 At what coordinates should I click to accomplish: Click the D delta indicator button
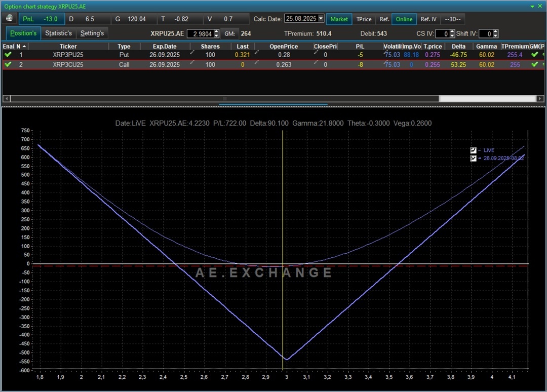pyautogui.click(x=88, y=19)
